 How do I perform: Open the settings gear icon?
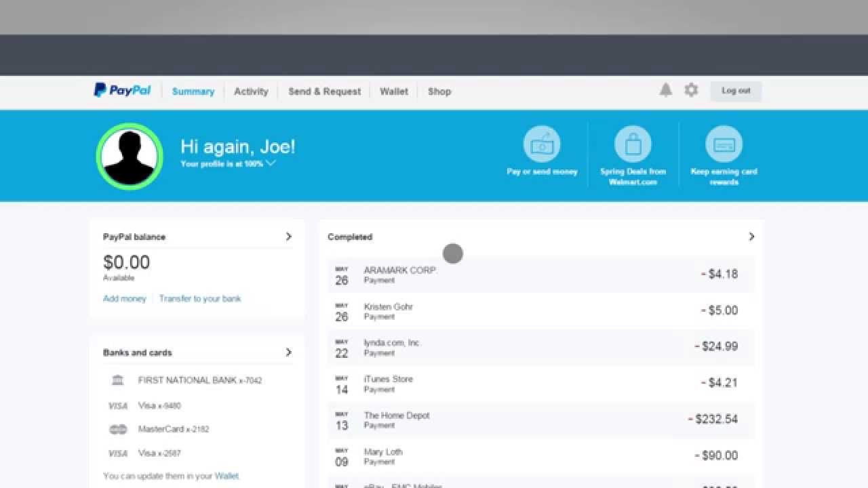pyautogui.click(x=691, y=90)
